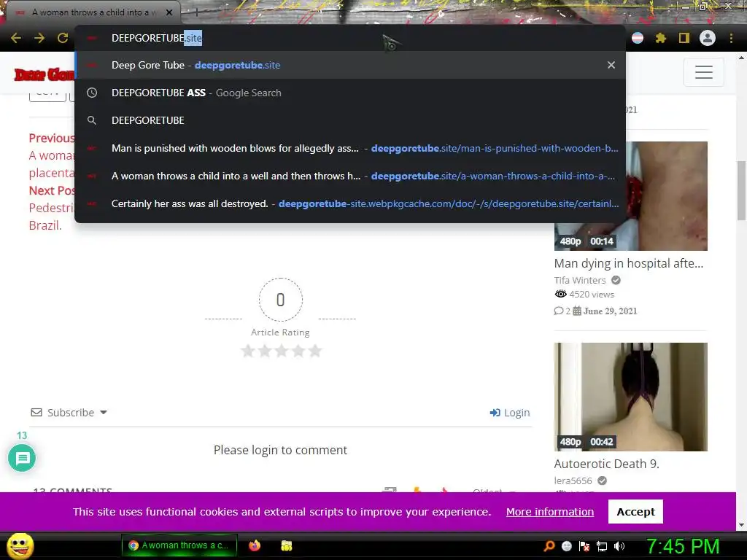Screen dimensions: 747x560
Task: Click 'Please login to comment' text
Action: click(280, 450)
